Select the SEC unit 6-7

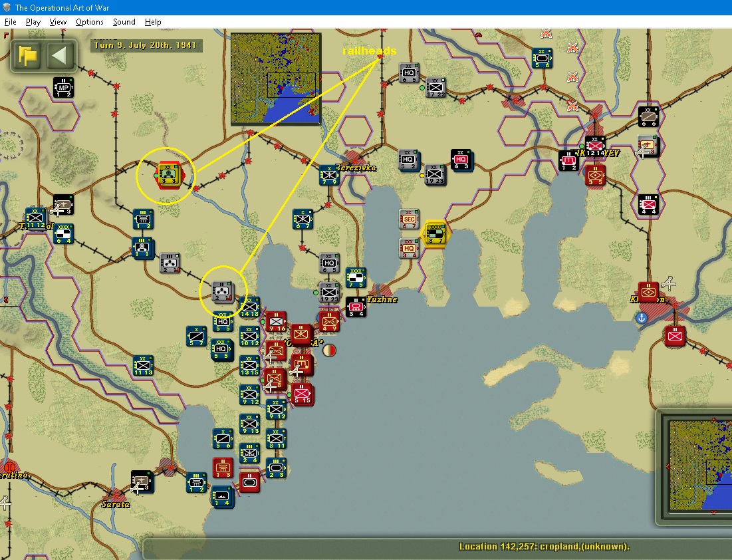point(409,219)
